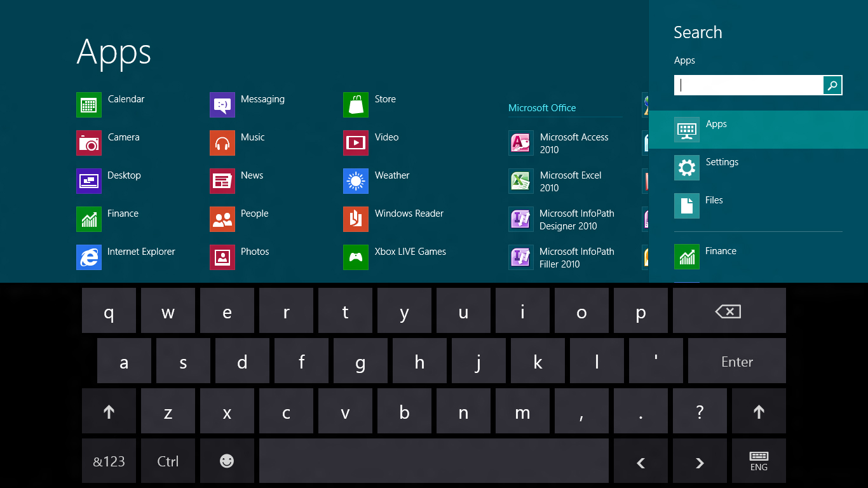The image size is (868, 488).
Task: Launch the Camera app
Action: [89, 143]
